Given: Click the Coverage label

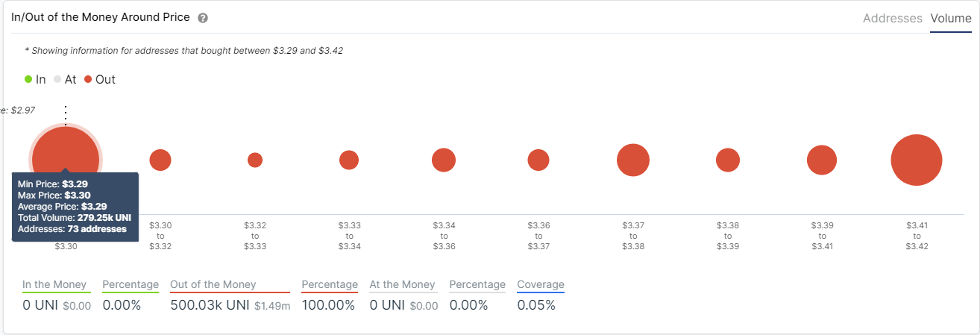Looking at the screenshot, I should 541,284.
